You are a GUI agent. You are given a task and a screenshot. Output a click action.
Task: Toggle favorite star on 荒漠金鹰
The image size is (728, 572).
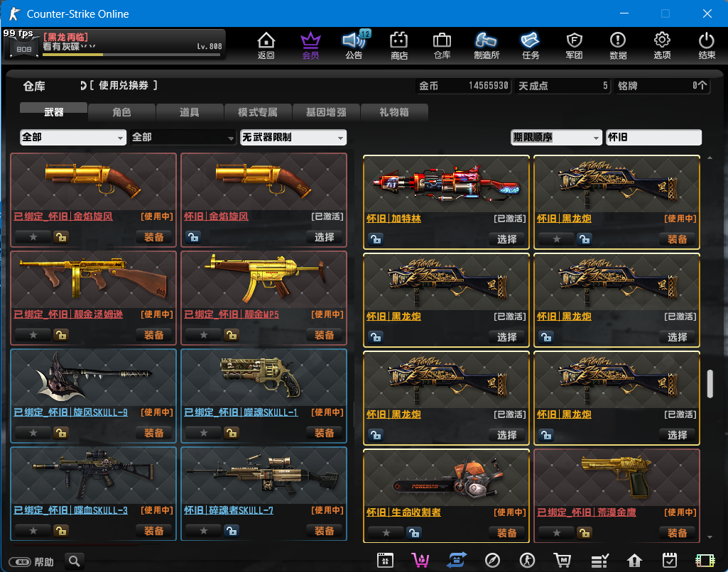pyautogui.click(x=556, y=533)
